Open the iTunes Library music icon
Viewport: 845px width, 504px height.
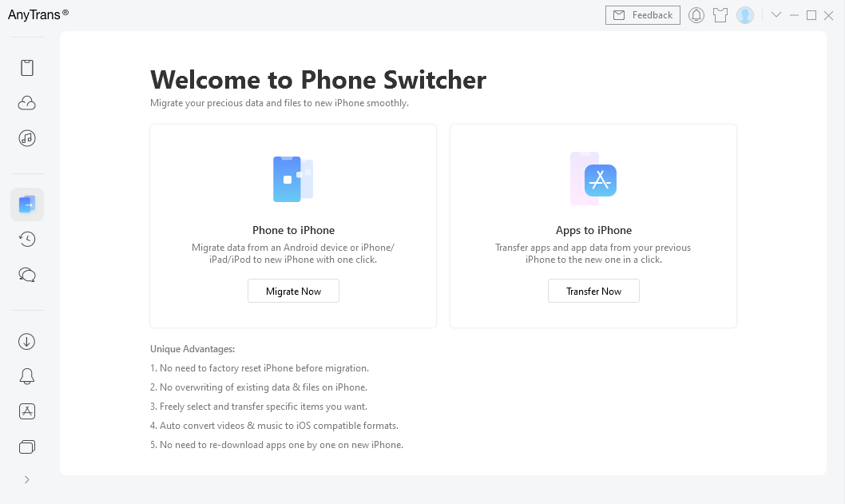point(27,138)
